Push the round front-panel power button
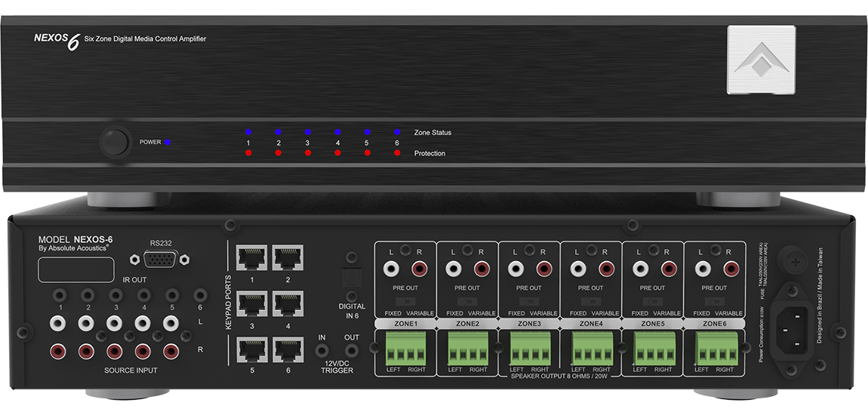This screenshot has height=415, width=868. [x=115, y=142]
